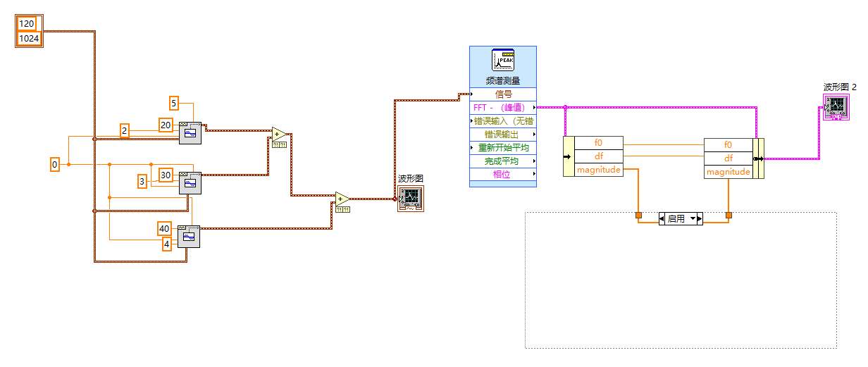
Task: Select the 频谱测量 Express VI peak icon
Action: tap(503, 61)
